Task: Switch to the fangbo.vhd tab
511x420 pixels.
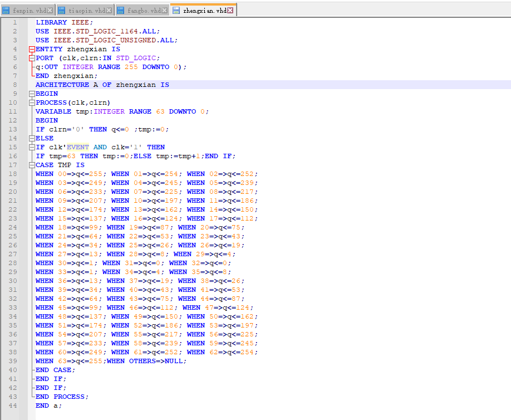Action: click(x=143, y=10)
